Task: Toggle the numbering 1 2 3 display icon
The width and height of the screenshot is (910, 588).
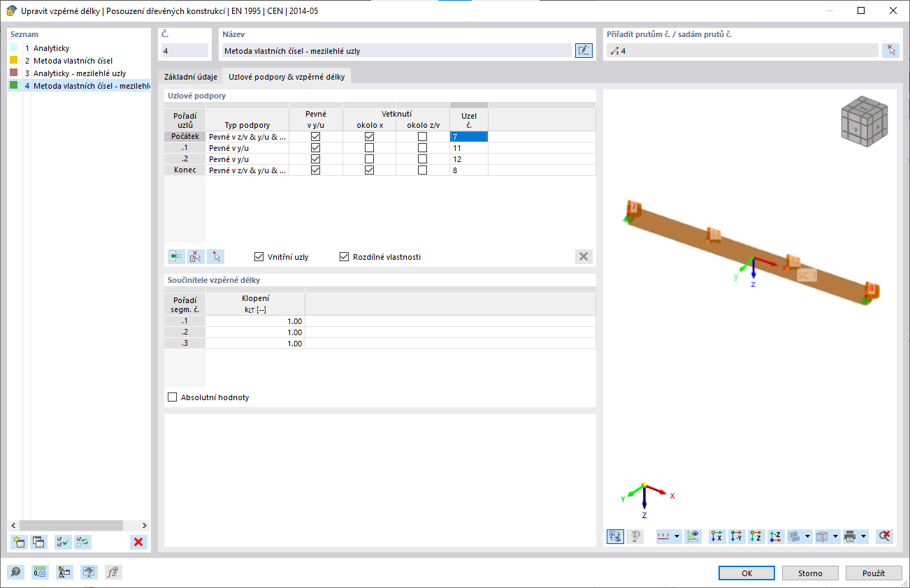Action: (664, 536)
